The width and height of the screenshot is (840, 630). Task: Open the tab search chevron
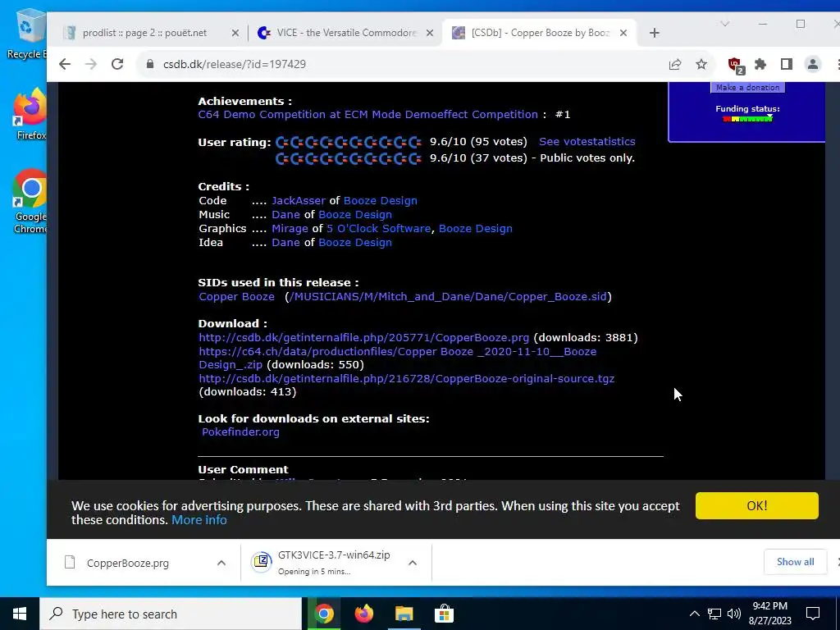coord(725,24)
